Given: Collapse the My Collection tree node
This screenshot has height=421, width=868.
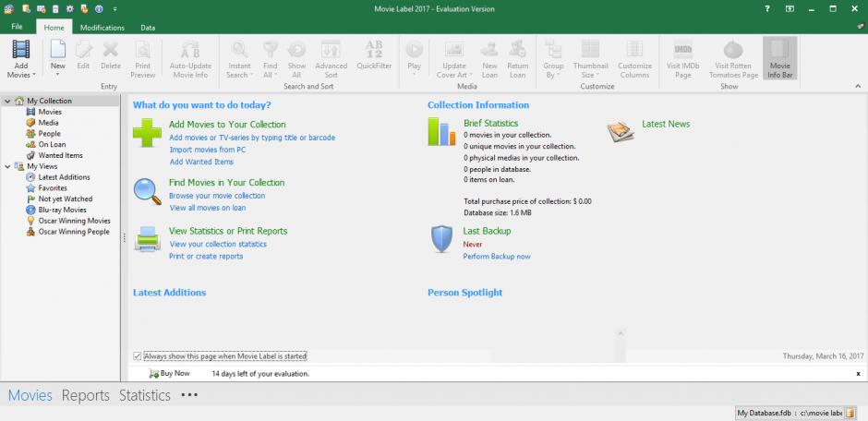Looking at the screenshot, I should coord(7,102).
